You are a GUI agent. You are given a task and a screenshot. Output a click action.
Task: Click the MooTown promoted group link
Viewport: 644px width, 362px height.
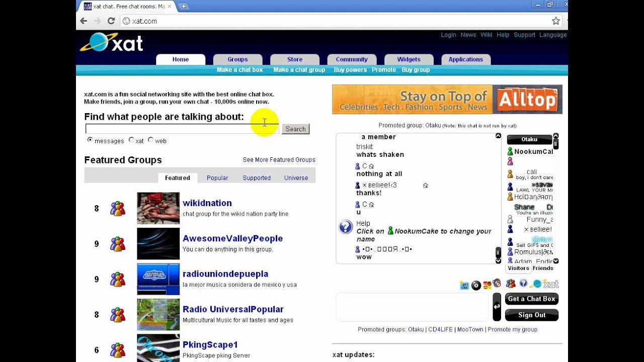click(x=470, y=330)
